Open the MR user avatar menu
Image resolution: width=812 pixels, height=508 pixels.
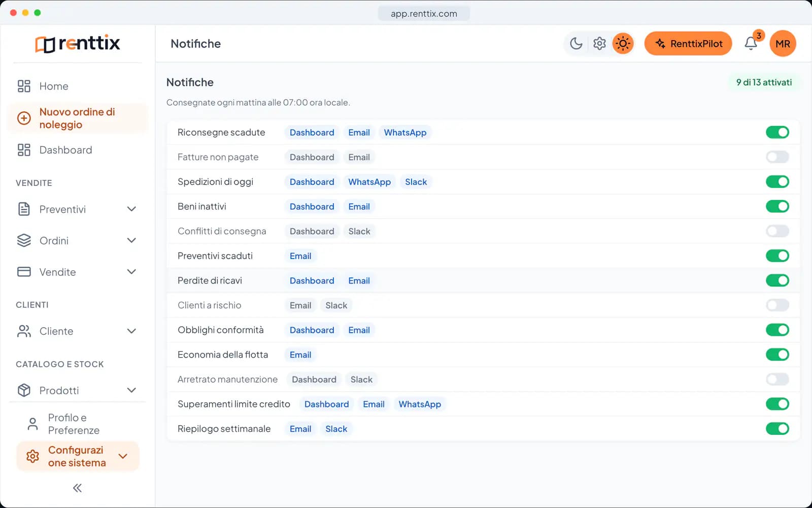783,44
